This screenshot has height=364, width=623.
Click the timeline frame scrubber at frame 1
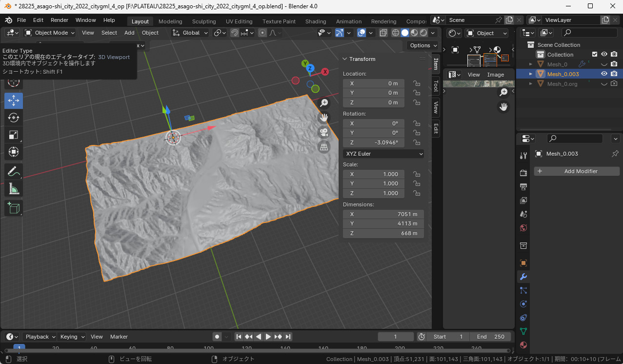pos(19,347)
